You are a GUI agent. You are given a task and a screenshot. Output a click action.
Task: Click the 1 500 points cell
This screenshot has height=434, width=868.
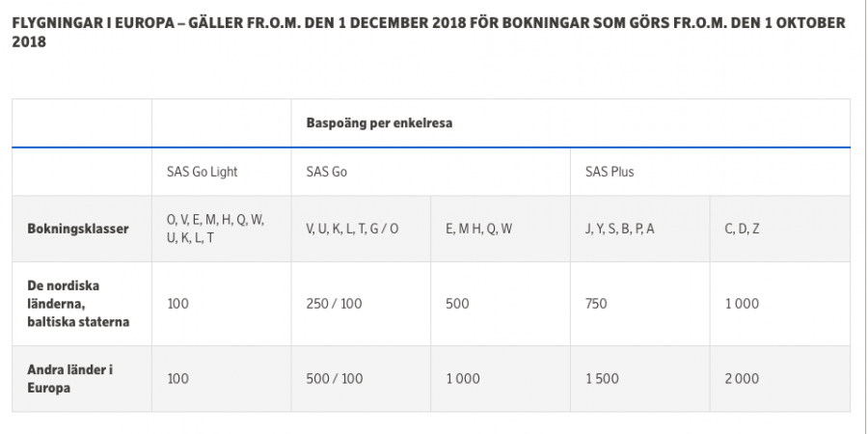click(602, 379)
